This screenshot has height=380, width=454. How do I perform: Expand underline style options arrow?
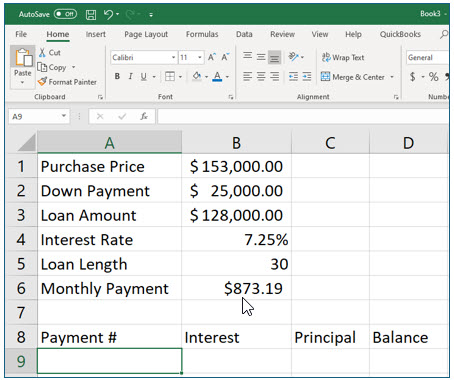[154, 77]
